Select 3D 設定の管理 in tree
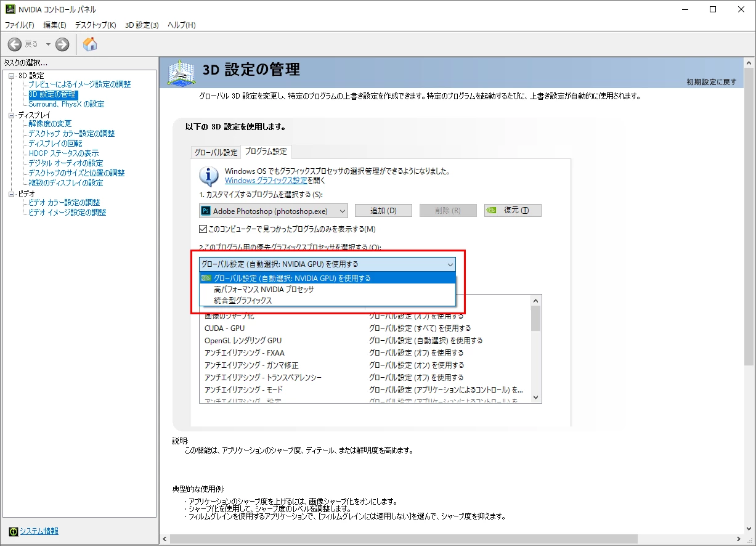 tap(53, 94)
